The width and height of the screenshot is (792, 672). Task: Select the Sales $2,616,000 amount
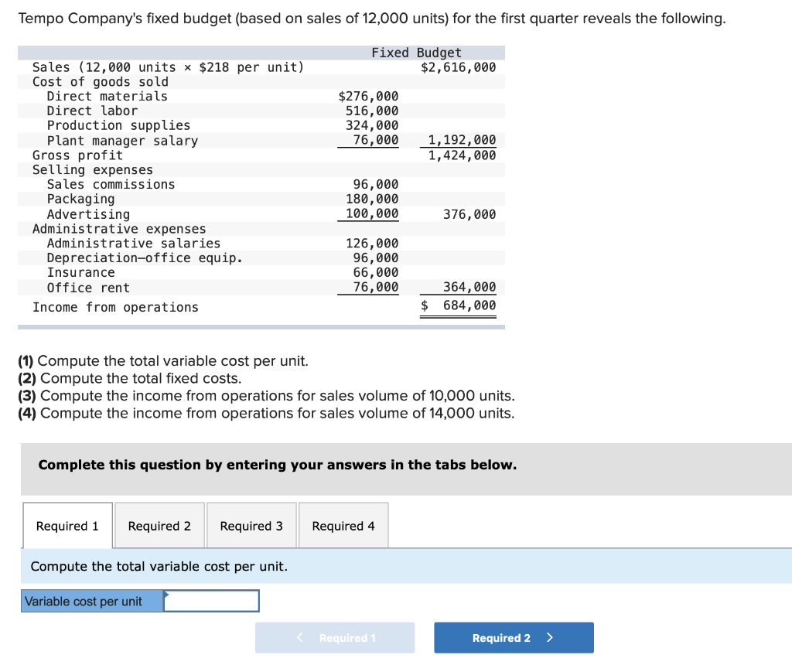coord(458,67)
